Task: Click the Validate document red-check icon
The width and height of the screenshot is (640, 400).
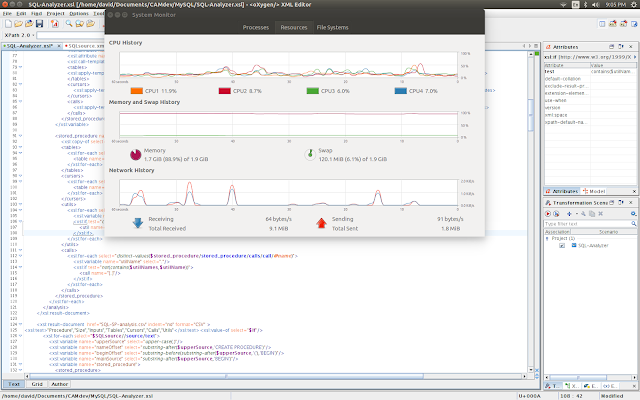Action: pyautogui.click(x=54, y=24)
